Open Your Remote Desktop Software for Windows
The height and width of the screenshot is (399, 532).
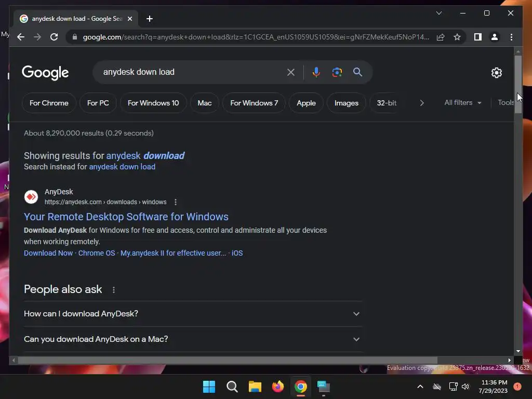(126, 217)
